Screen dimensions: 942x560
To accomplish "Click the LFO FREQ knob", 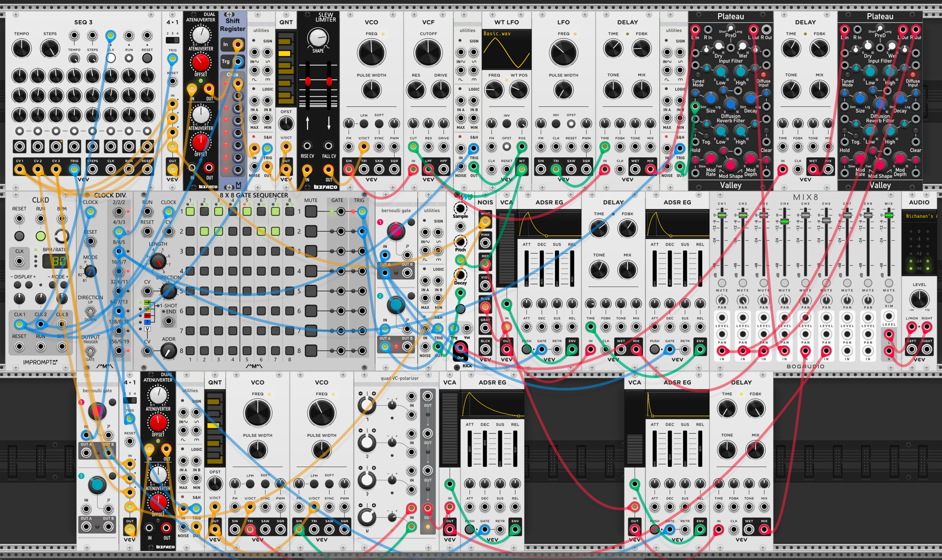I will coord(563,52).
